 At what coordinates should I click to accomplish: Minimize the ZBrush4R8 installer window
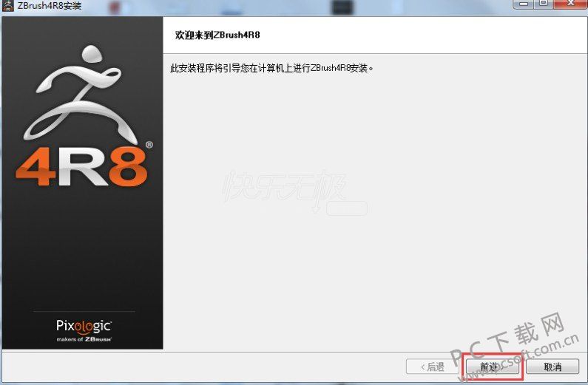[524, 4]
